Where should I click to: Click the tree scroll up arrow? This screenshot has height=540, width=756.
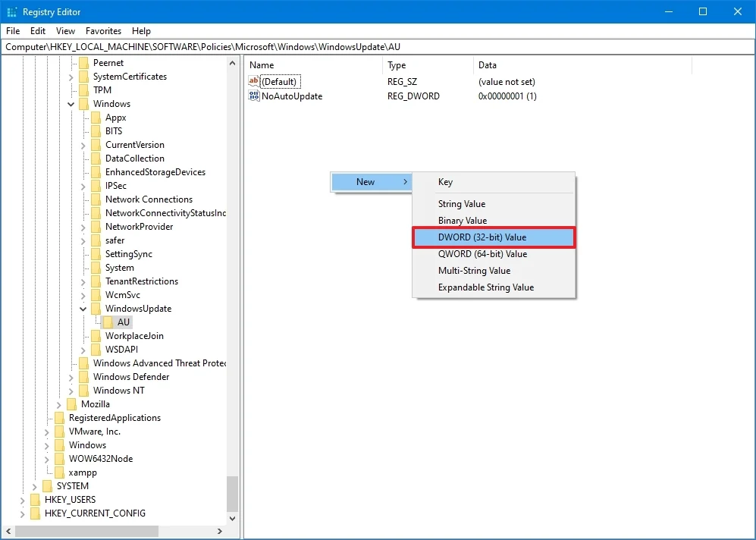[232, 63]
